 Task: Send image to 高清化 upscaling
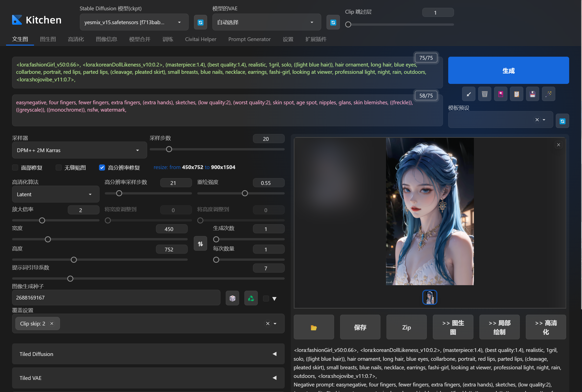click(546, 327)
